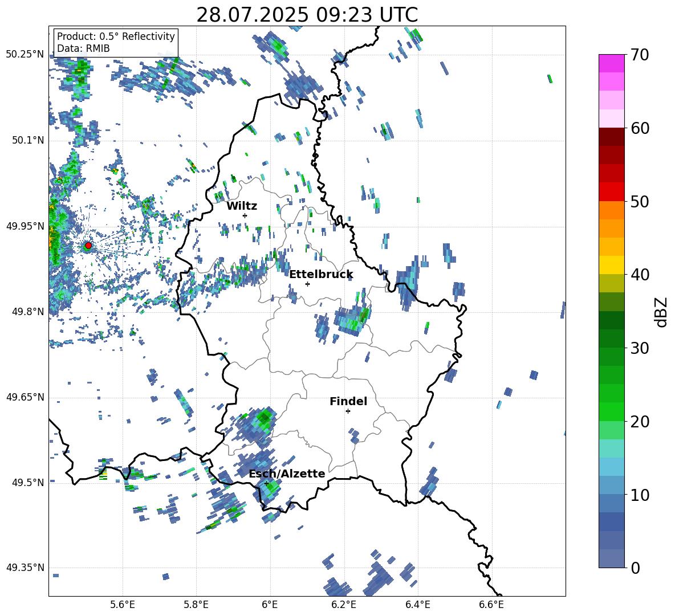This screenshot has width=675, height=616.
Task: Click the 49.65°N latitude label
Action: tap(25, 397)
